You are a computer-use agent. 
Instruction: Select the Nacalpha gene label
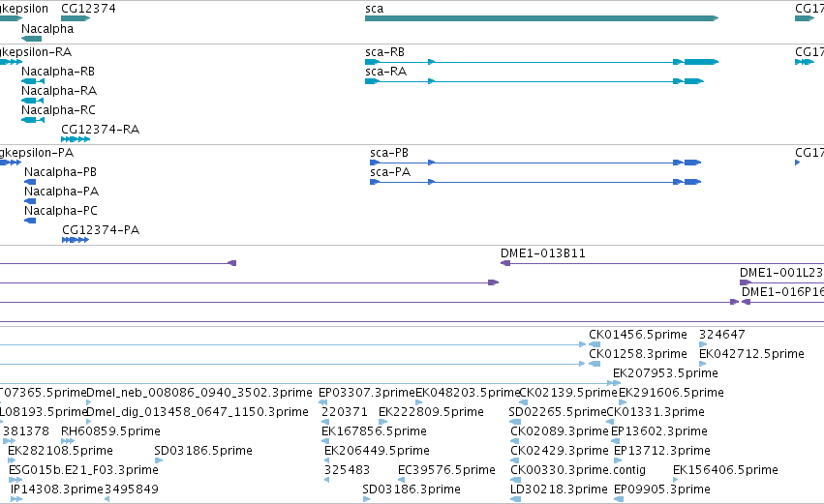point(47,29)
